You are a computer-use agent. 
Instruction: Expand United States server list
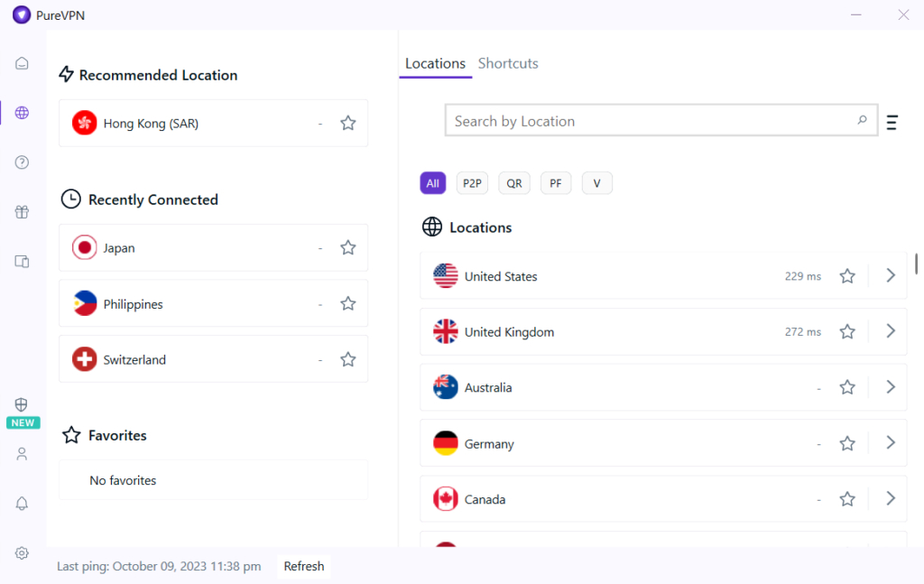[890, 275]
